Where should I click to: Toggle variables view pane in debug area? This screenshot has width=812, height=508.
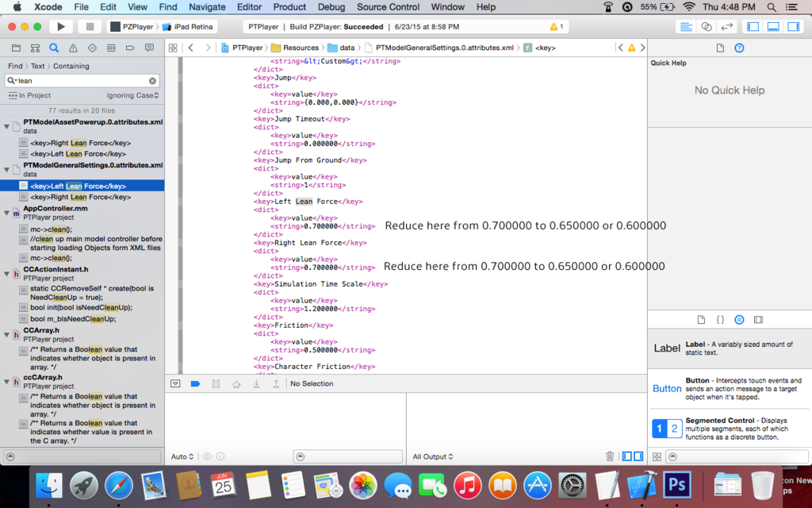627,456
